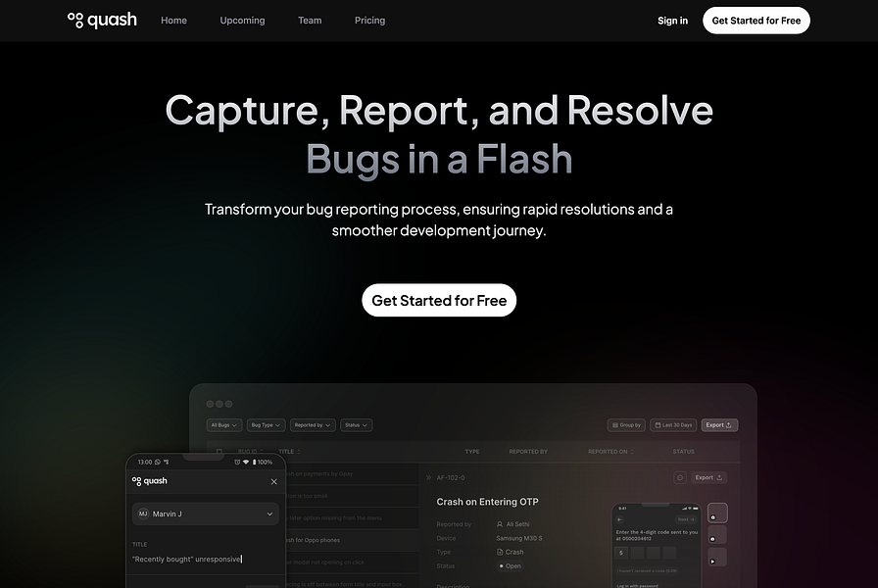Viewport: 878px width, 588px height.
Task: Select the second attachment thumbnail
Action: (717, 534)
